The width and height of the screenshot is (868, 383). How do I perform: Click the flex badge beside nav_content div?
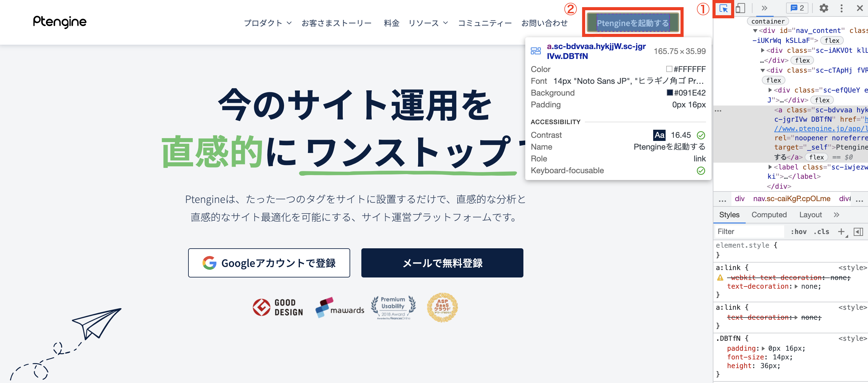832,40
